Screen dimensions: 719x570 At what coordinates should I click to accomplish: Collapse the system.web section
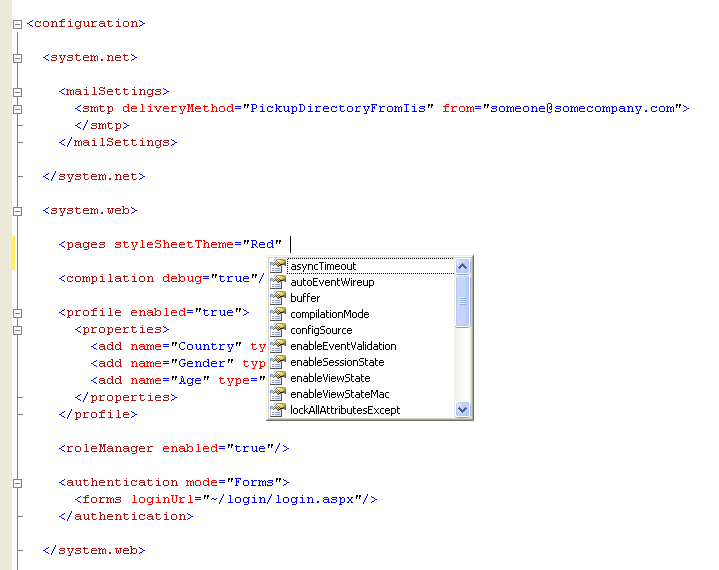[17, 211]
